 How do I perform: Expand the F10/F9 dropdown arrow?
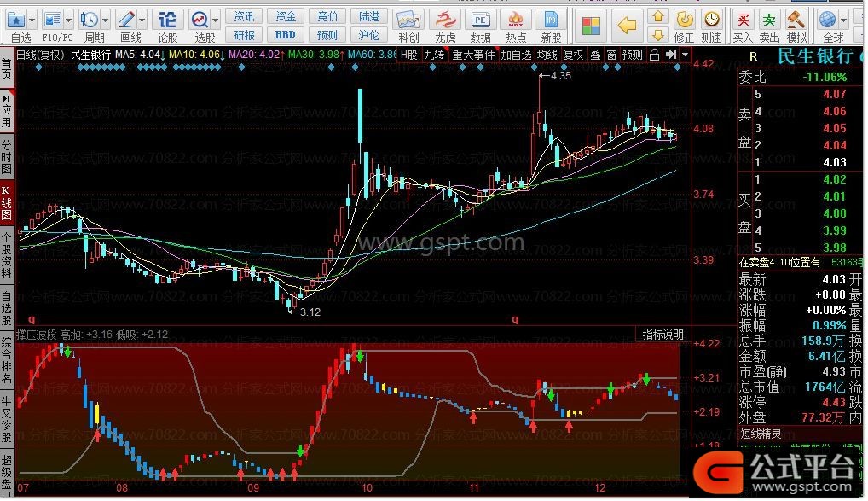click(x=69, y=21)
